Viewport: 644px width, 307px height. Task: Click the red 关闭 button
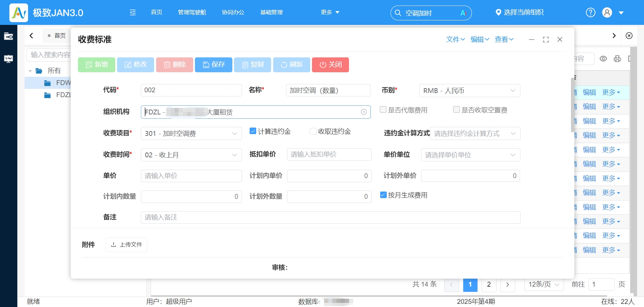[x=330, y=65]
